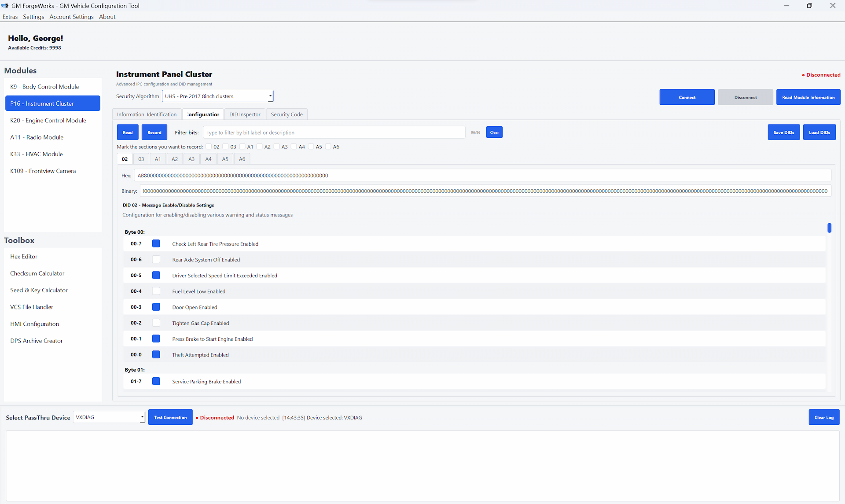Select the K109 - Frontview Camera module
845x504 pixels.
[x=43, y=171]
